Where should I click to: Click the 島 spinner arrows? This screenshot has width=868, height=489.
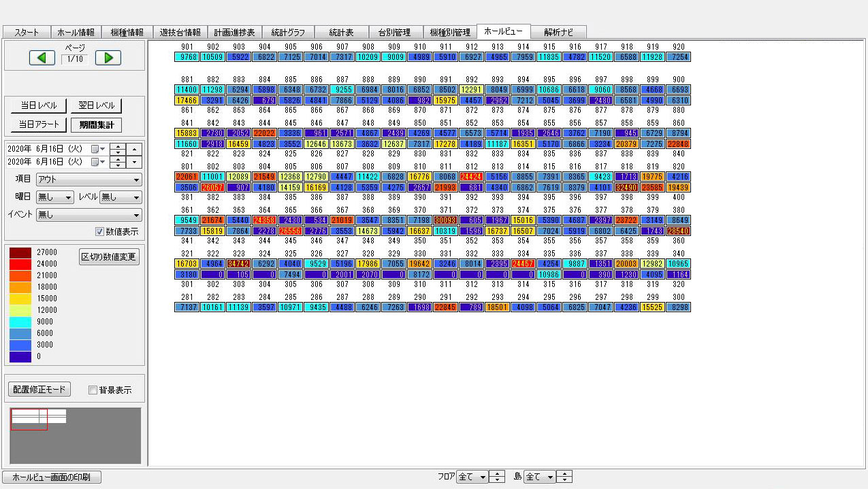pos(565,477)
